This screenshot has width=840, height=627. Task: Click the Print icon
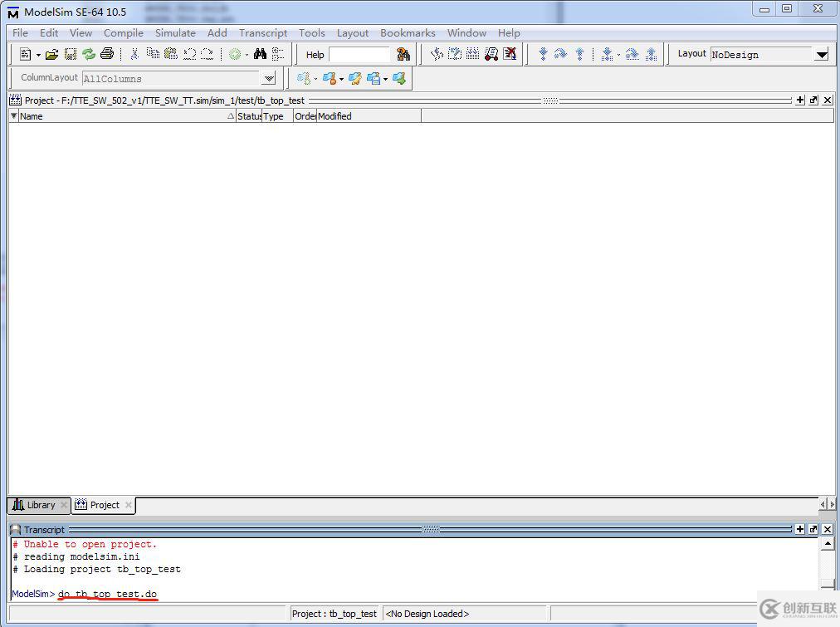pyautogui.click(x=107, y=54)
